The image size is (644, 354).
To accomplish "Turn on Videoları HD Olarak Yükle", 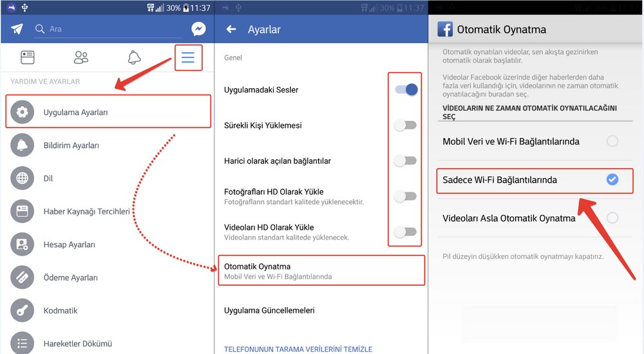I will tap(406, 232).
